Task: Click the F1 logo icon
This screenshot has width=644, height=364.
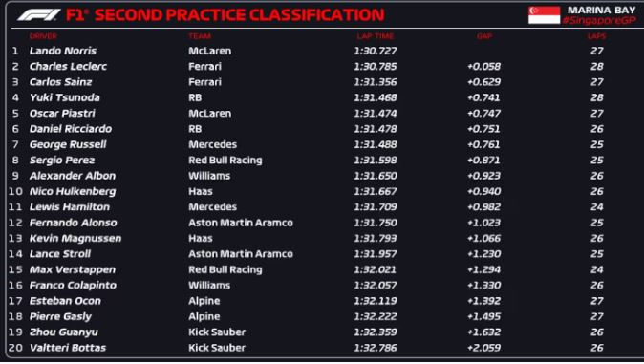Action: coord(38,15)
